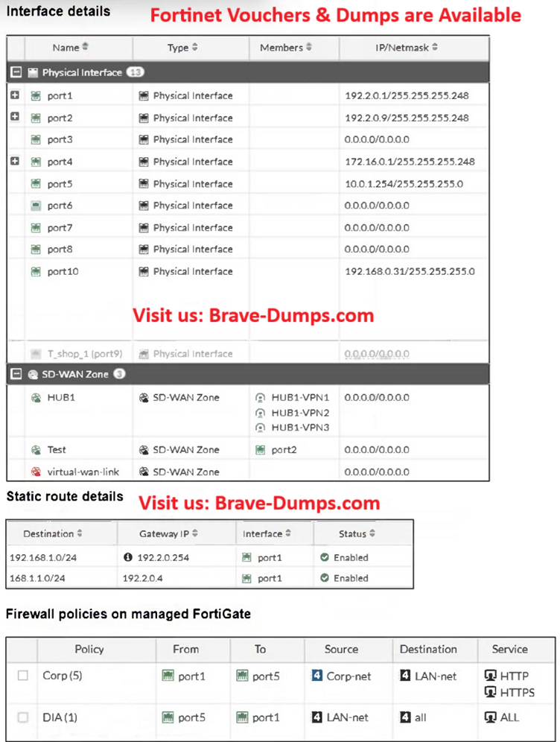Sort interfaces by Name column
This screenshot has height=742, width=560.
(70, 48)
